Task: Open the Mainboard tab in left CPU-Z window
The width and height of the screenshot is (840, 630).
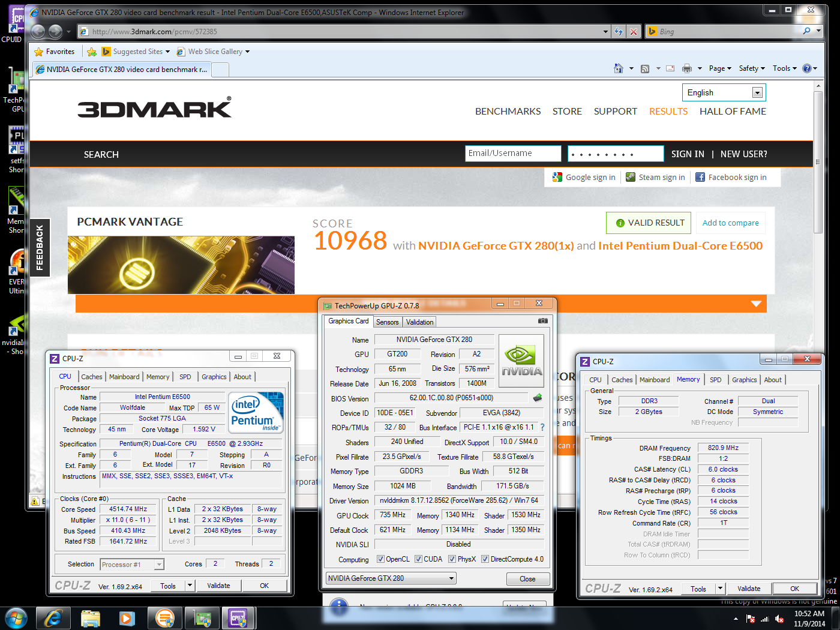Action: [x=124, y=377]
